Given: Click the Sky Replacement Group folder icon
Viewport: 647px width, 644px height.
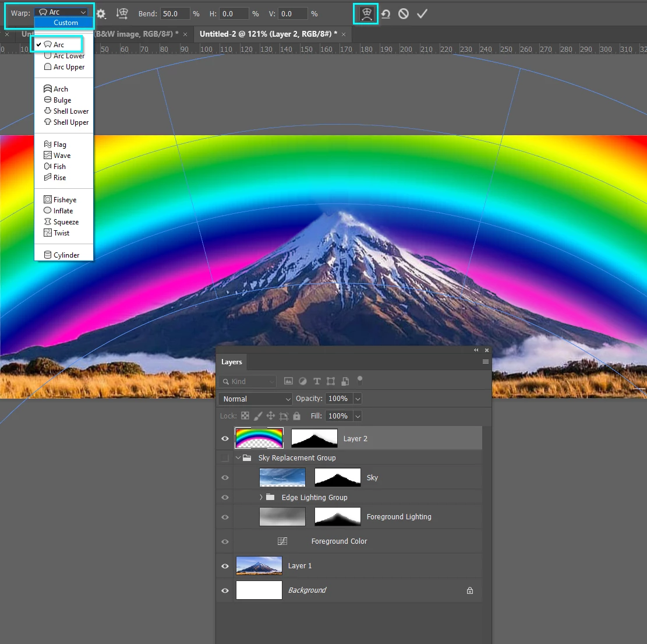Looking at the screenshot, I should (247, 458).
